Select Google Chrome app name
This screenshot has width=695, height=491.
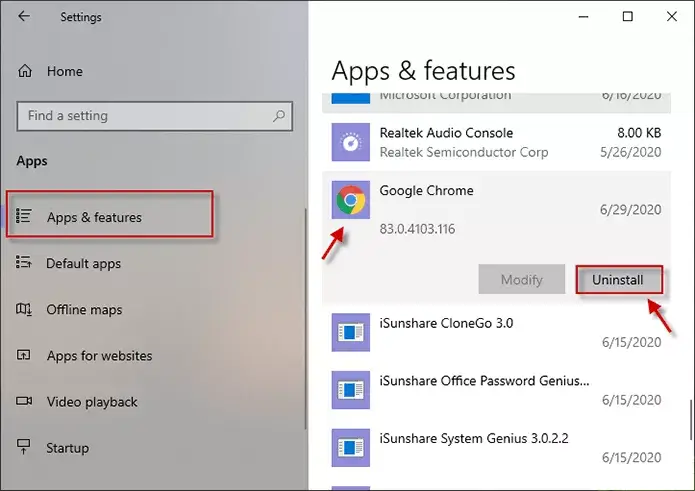(x=426, y=191)
